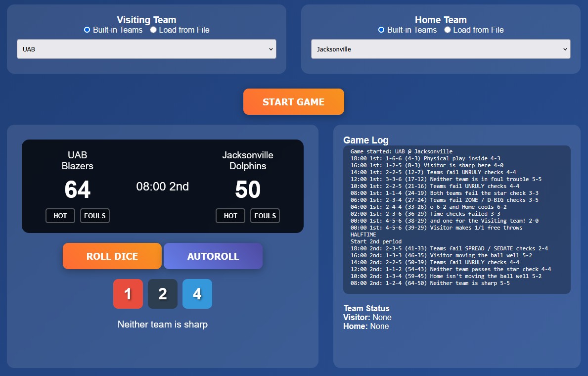Click the UAB score of 64
The image size is (588, 376).
coord(78,190)
